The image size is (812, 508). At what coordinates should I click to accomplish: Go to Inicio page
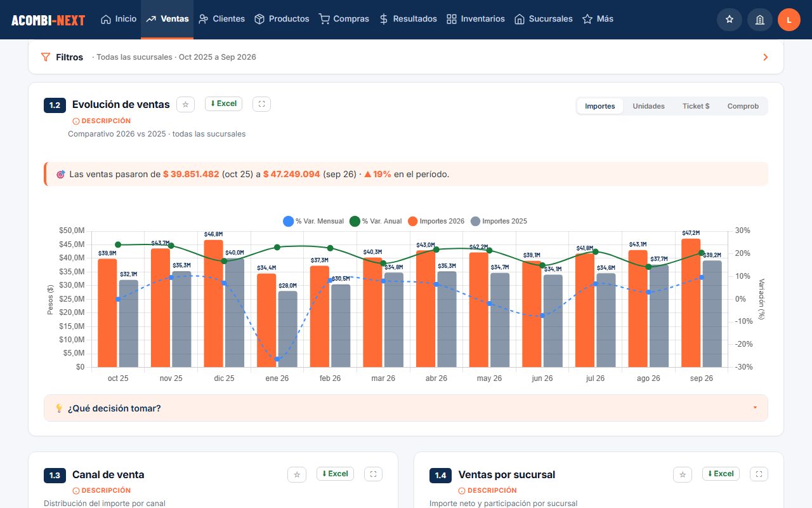tap(119, 19)
